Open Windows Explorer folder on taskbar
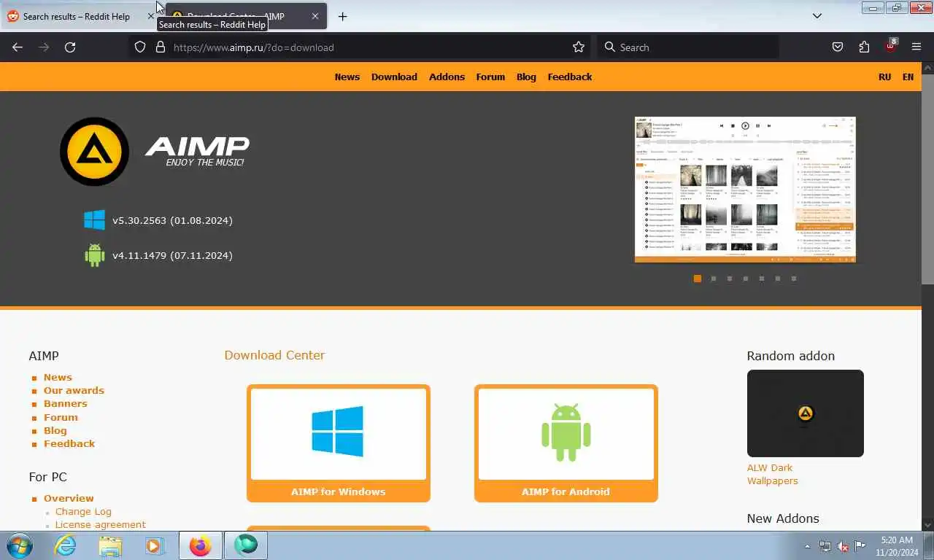Screen dimensions: 934x560 click(110, 545)
